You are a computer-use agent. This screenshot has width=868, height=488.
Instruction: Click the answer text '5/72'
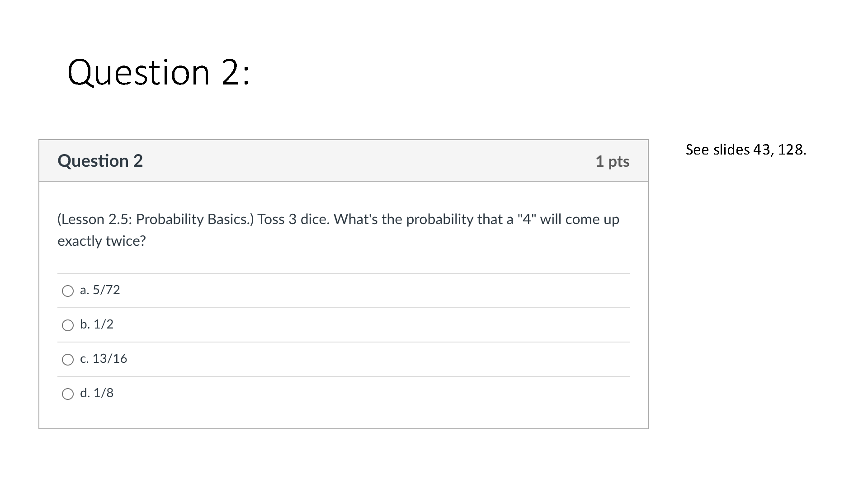coord(106,290)
